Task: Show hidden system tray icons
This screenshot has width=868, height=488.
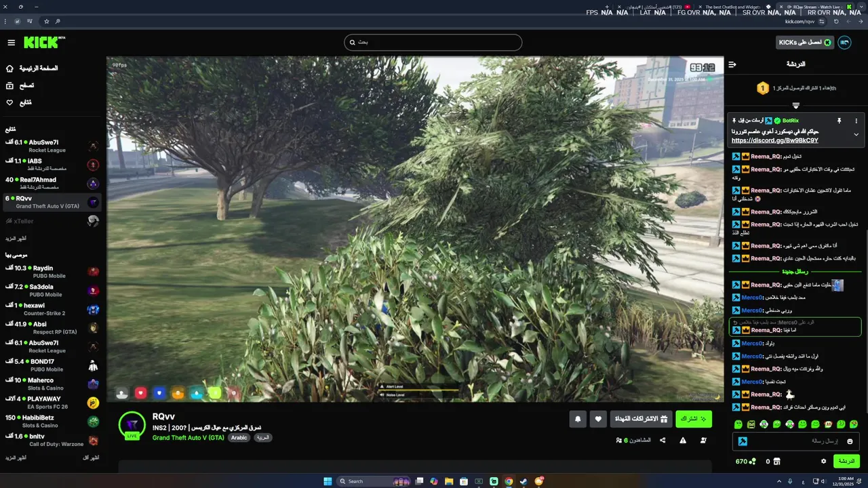Action: [x=778, y=481]
